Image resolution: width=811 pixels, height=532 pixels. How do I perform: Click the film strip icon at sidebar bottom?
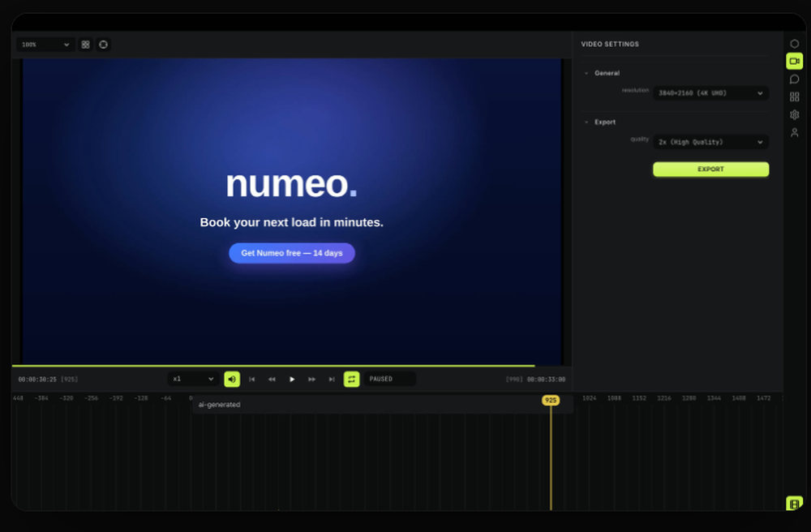coord(795,504)
